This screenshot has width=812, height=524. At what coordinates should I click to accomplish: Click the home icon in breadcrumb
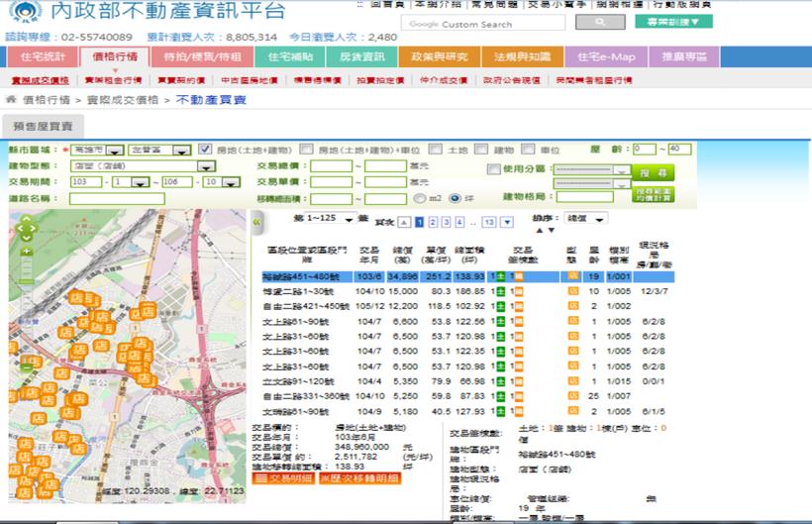pos(11,99)
